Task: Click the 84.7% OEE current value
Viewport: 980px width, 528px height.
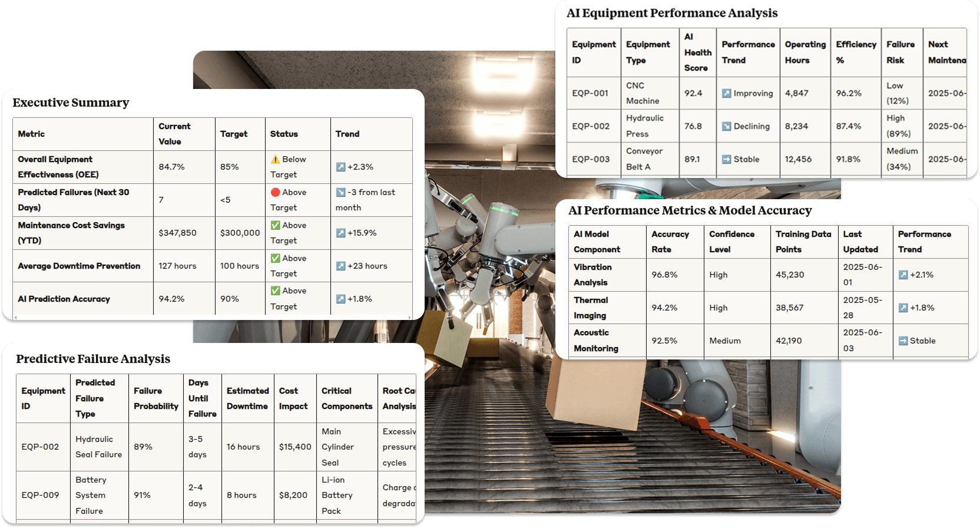Action: point(171,167)
